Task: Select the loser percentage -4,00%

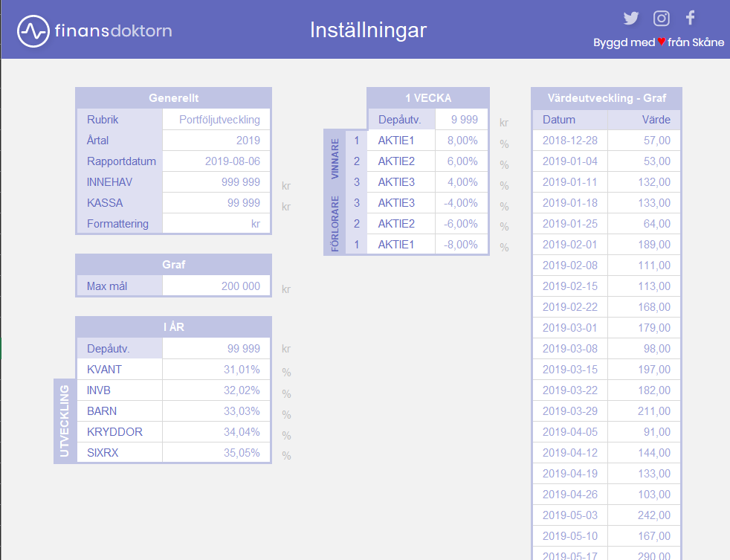Action: [462, 203]
